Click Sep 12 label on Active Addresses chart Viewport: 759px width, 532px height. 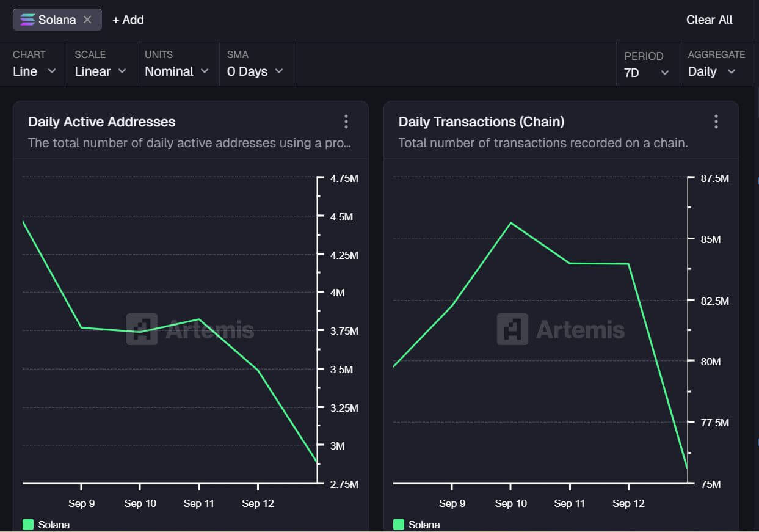258,503
